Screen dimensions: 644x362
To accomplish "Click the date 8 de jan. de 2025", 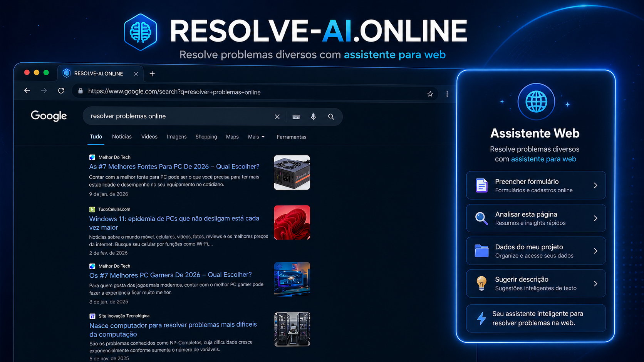I will click(x=109, y=302).
